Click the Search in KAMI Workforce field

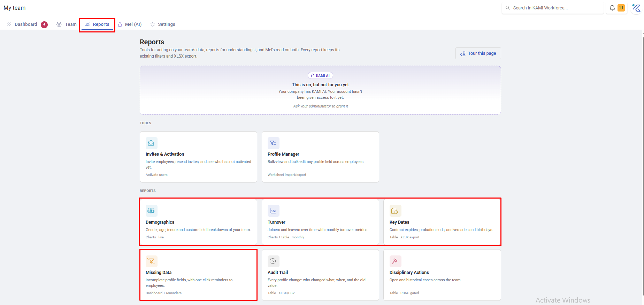(x=553, y=8)
